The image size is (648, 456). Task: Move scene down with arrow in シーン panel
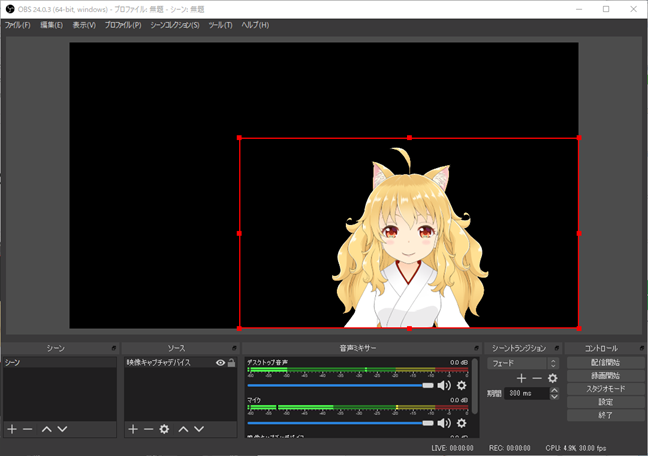click(x=62, y=429)
